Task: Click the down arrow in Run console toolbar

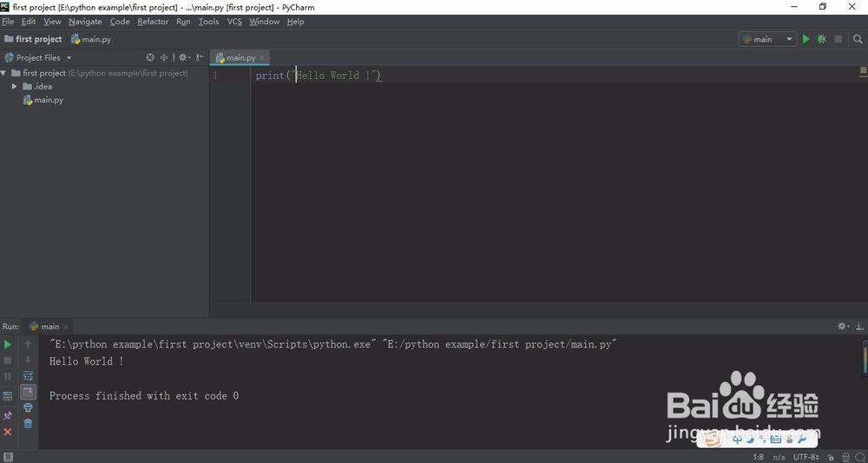Action: pyautogui.click(x=28, y=360)
